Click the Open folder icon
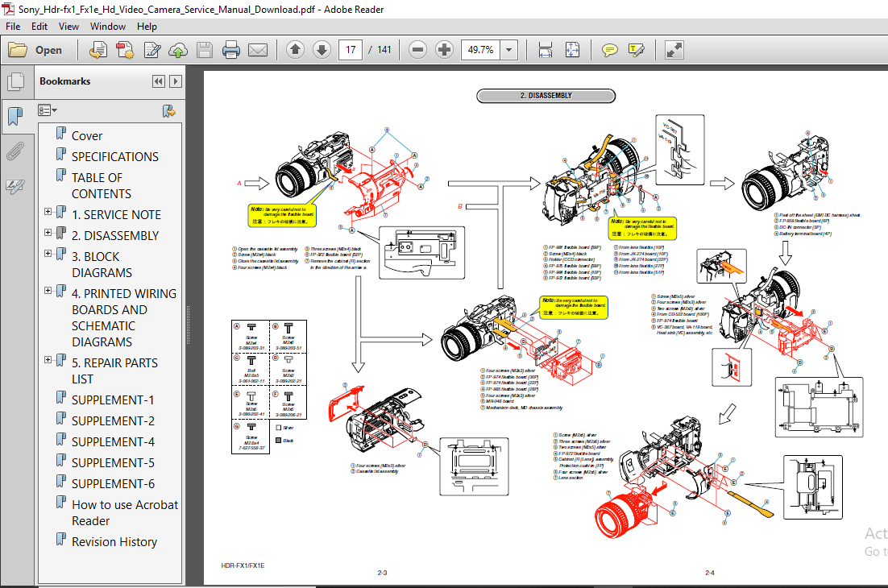 pos(18,51)
